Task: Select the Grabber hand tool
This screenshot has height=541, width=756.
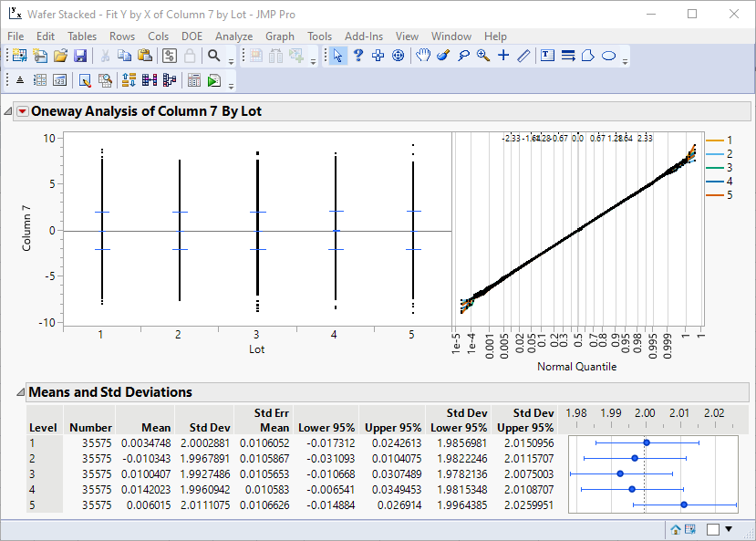Action: point(422,57)
